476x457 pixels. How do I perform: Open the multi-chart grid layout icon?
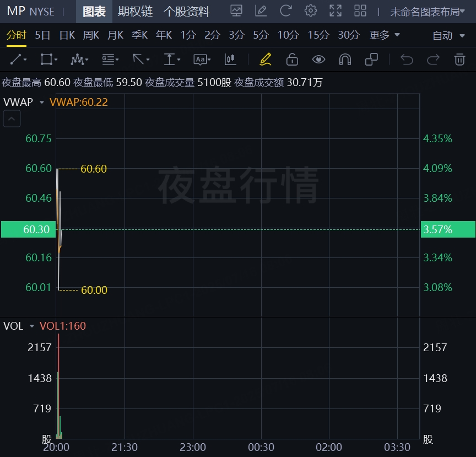(x=360, y=11)
